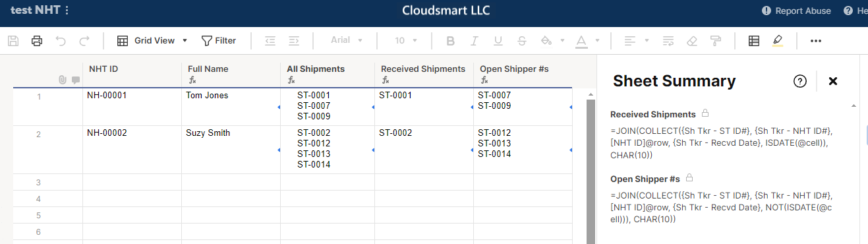Open the font size 10 dropdown

pyautogui.click(x=406, y=41)
